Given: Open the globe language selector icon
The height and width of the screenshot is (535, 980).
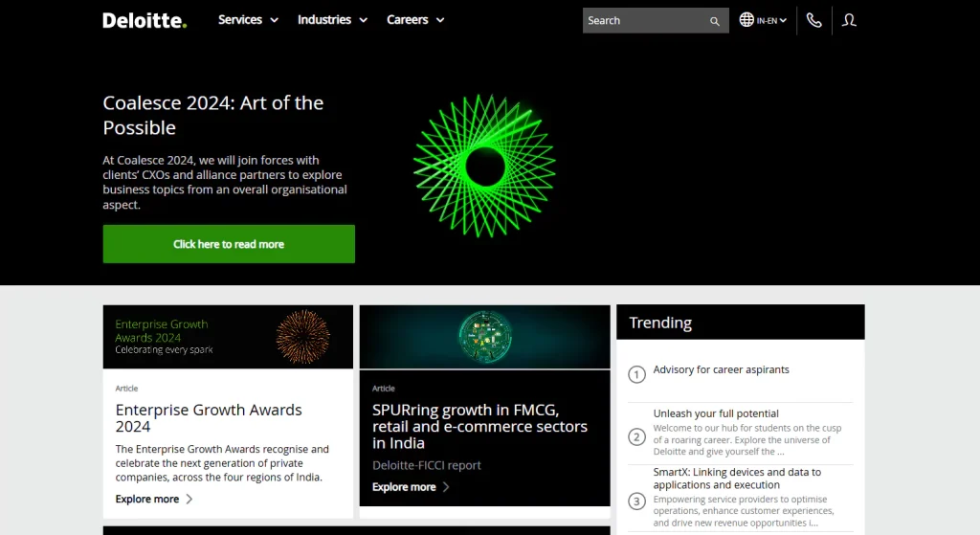Looking at the screenshot, I should 746,20.
